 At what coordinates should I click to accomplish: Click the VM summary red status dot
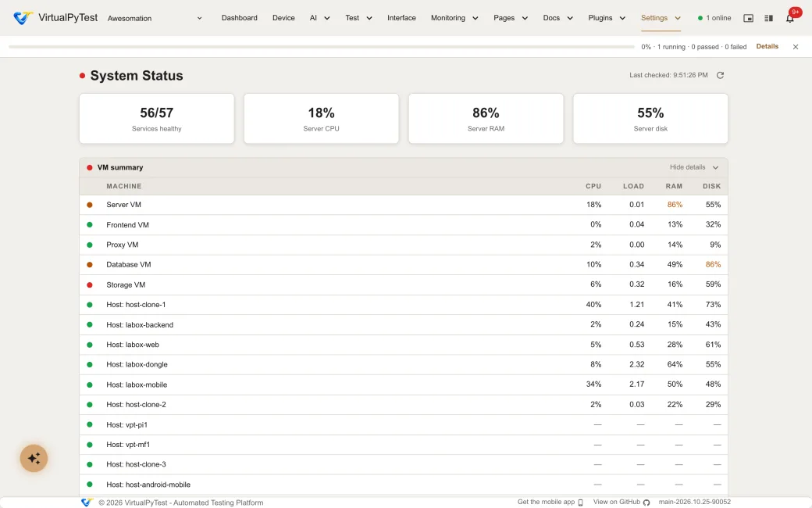[90, 167]
